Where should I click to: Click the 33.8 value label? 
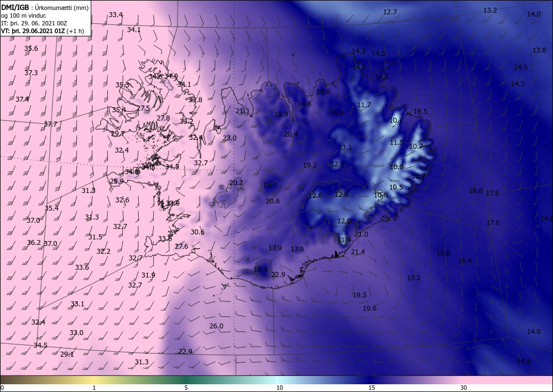tap(195, 100)
